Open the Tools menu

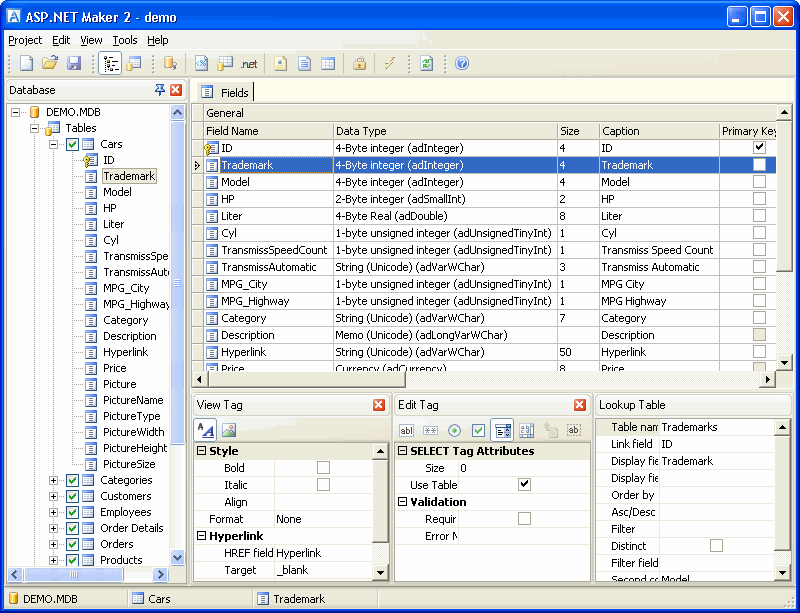coord(125,40)
